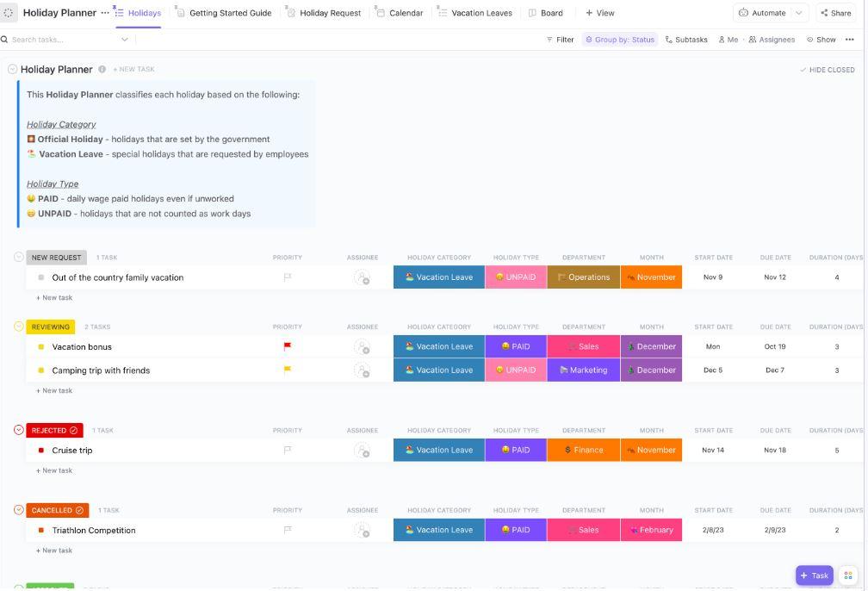Open the Vacation Leaves tab
The height and width of the screenshot is (591, 868).
pyautogui.click(x=475, y=13)
